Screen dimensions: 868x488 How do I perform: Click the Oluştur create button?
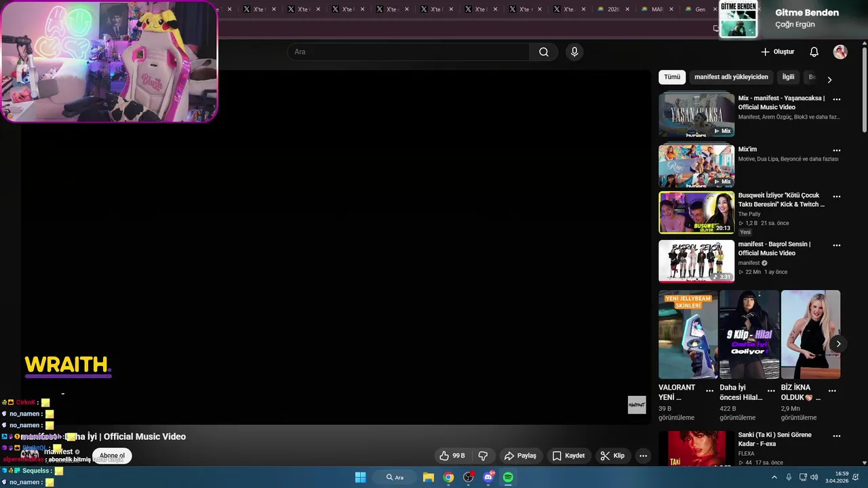tap(777, 52)
